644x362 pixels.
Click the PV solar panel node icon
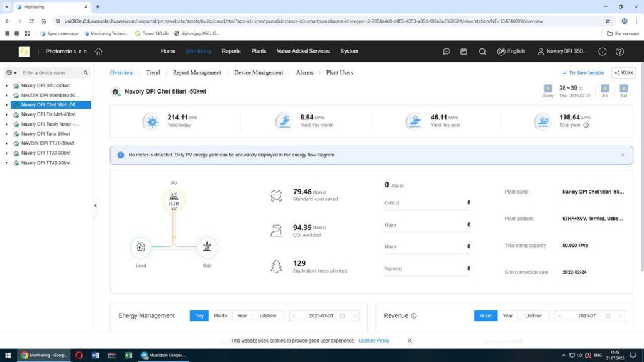click(174, 200)
